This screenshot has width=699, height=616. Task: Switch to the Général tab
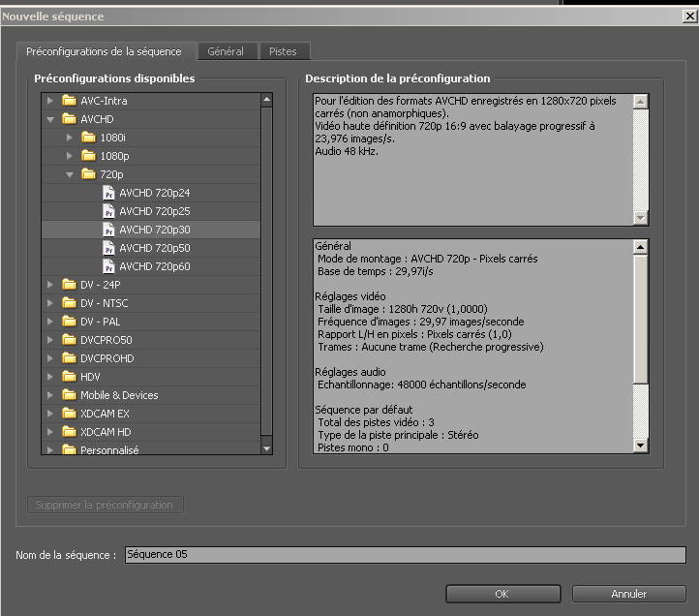[226, 51]
